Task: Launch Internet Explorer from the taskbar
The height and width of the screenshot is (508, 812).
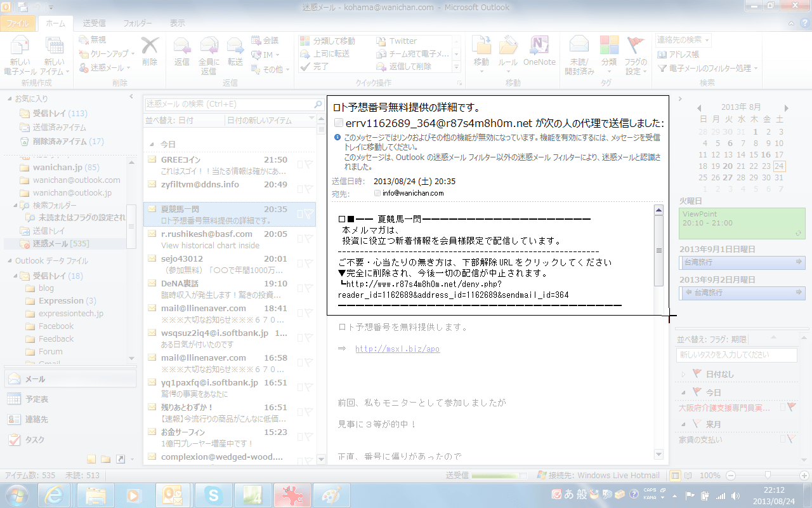Action: (54, 495)
